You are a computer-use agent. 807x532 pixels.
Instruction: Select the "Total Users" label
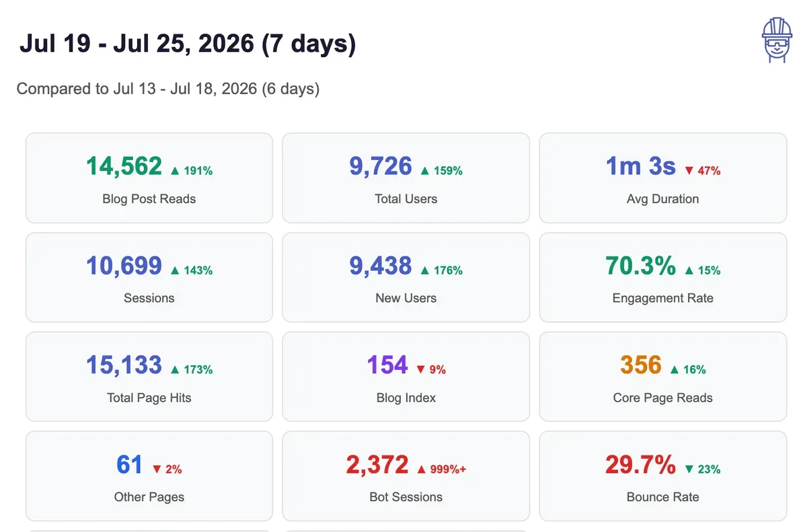(x=406, y=199)
